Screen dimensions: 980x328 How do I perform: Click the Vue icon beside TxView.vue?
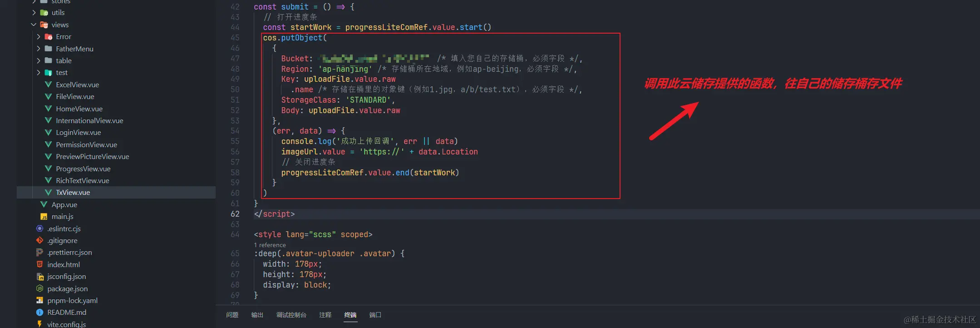(x=48, y=192)
